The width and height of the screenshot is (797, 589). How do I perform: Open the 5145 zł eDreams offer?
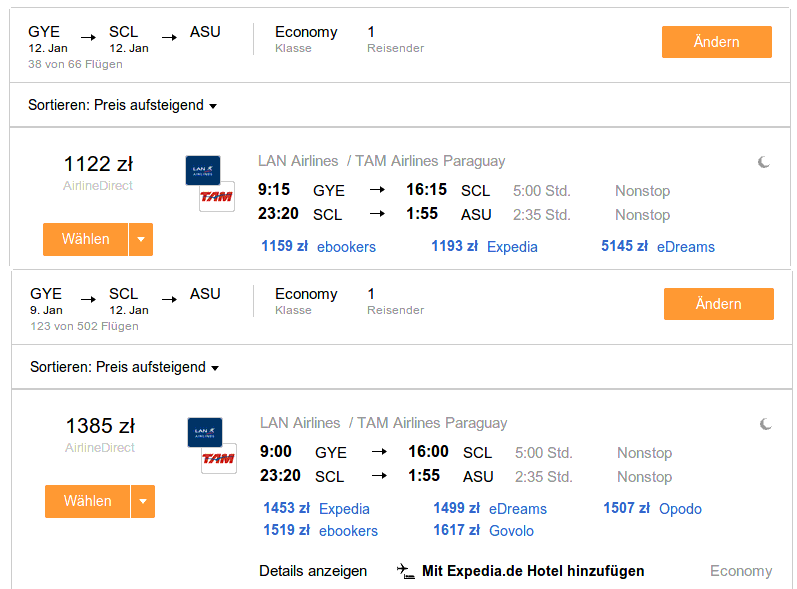coord(658,246)
